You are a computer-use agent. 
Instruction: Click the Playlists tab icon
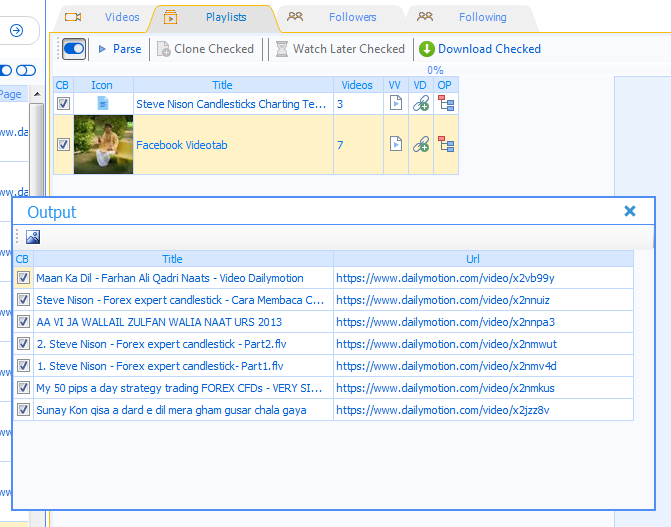pos(170,17)
